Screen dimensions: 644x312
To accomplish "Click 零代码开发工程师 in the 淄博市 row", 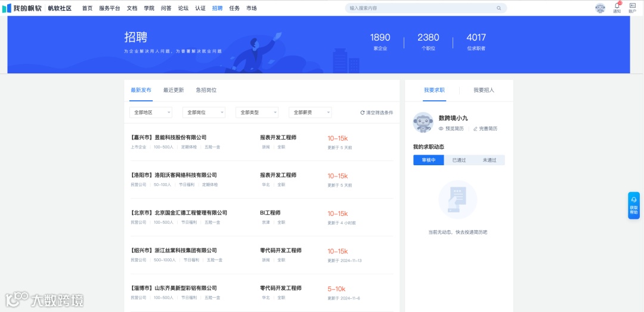I will (x=281, y=288).
